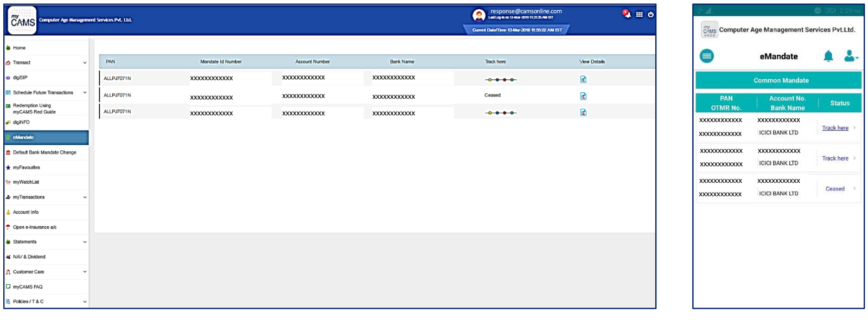Open view details icon for first mandate row
This screenshot has width=868, height=320.
click(583, 80)
